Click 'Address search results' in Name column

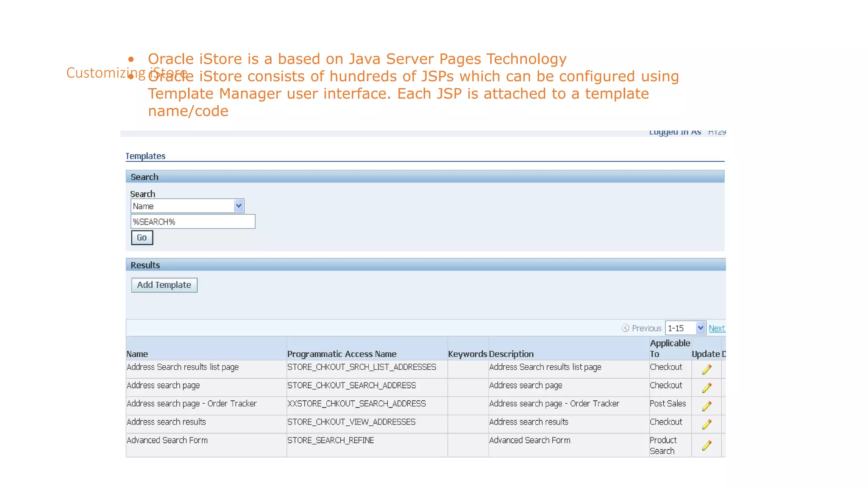tap(166, 422)
